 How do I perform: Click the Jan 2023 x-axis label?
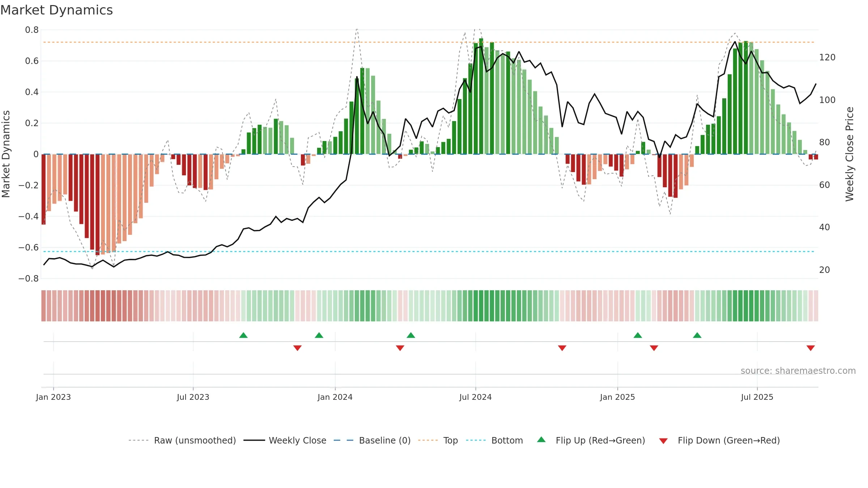[x=54, y=397]
